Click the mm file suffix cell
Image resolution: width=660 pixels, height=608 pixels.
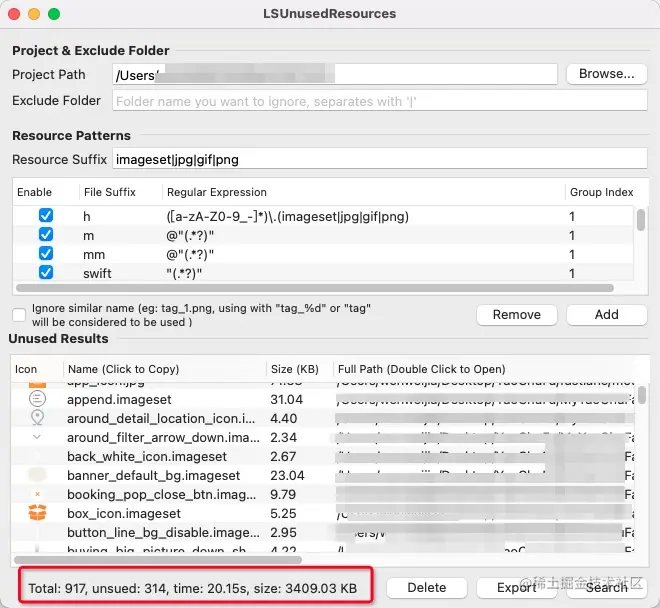click(x=94, y=255)
